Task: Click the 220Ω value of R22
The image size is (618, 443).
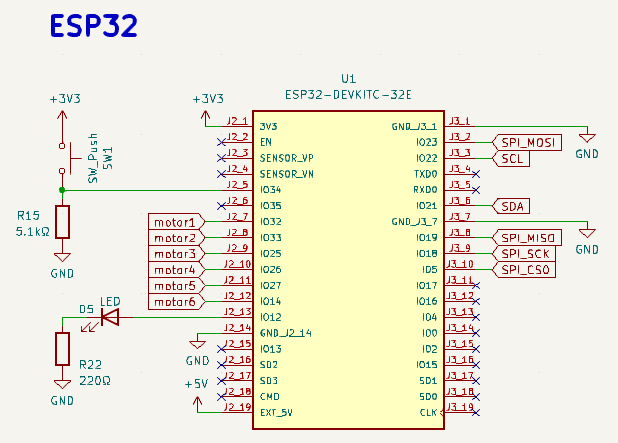Action: pyautogui.click(x=95, y=381)
